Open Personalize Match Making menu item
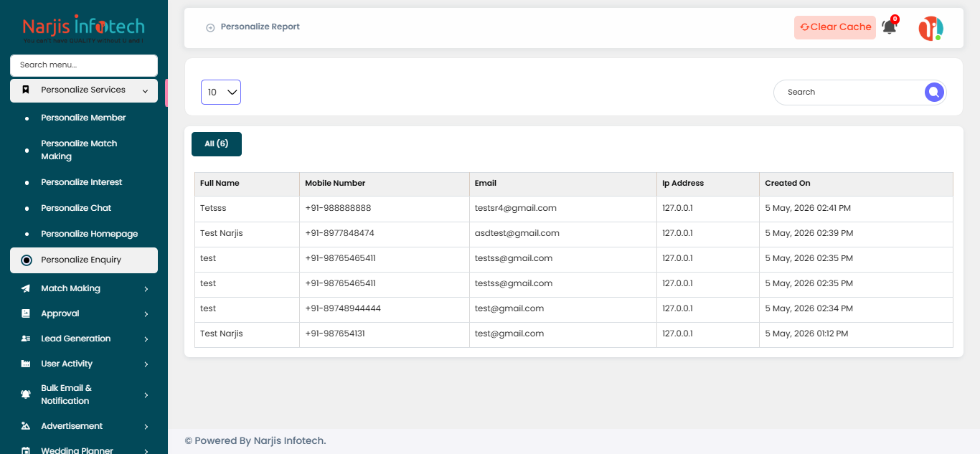The width and height of the screenshot is (980, 454). pyautogui.click(x=79, y=150)
